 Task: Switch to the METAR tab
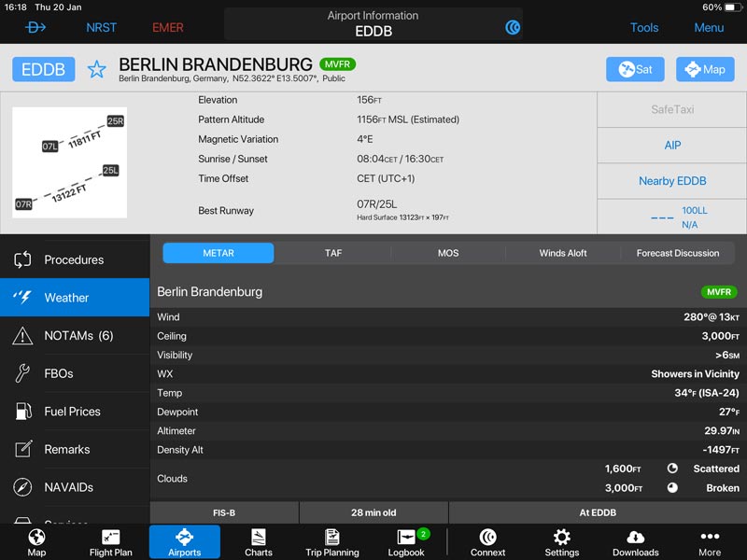pyautogui.click(x=218, y=253)
